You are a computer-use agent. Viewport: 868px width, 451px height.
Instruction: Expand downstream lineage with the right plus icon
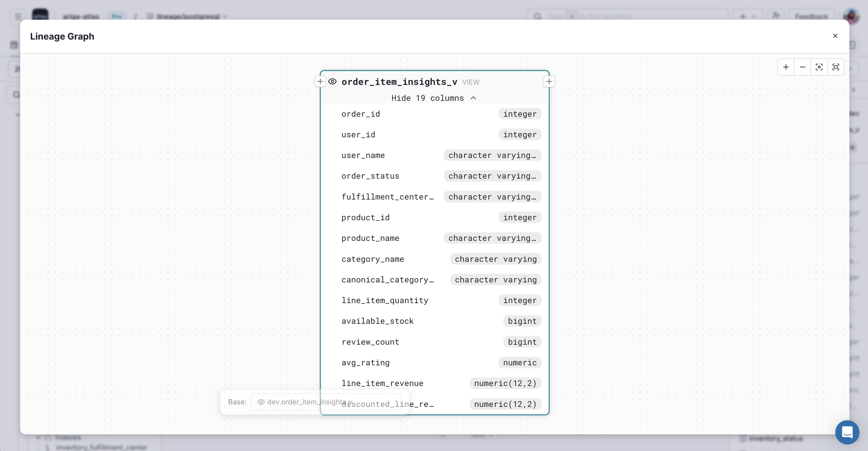coord(549,81)
